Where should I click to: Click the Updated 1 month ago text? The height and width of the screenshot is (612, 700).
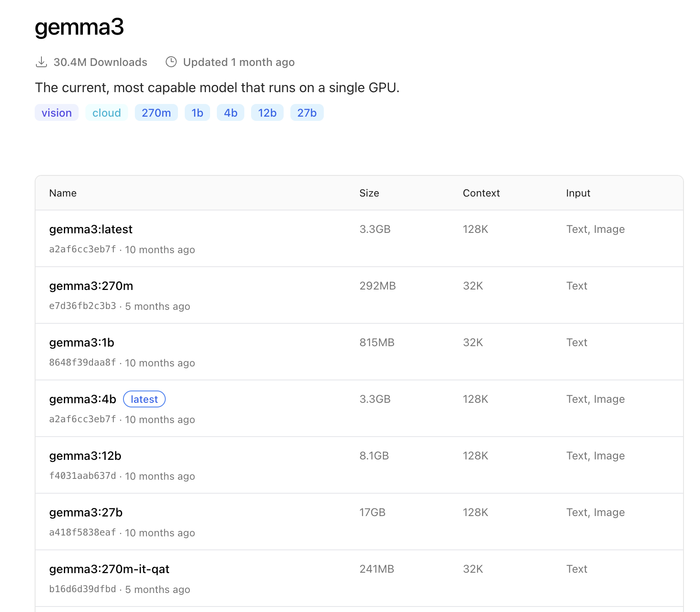(239, 62)
